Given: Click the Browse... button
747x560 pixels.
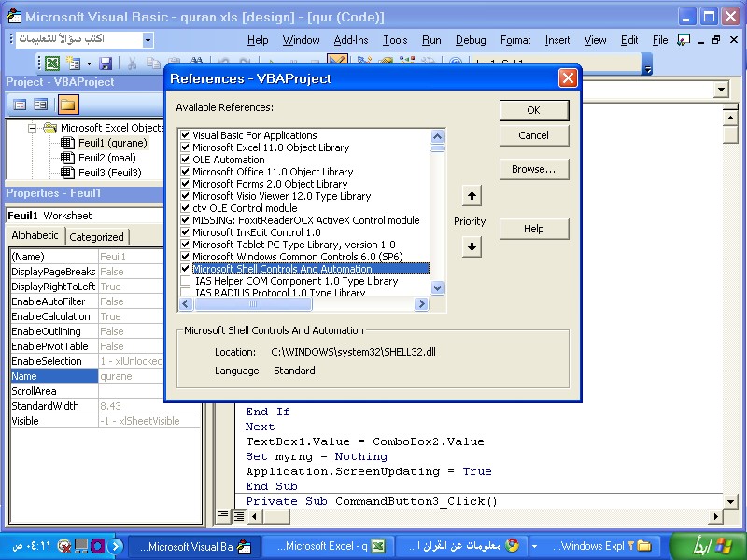Looking at the screenshot, I should point(533,169).
